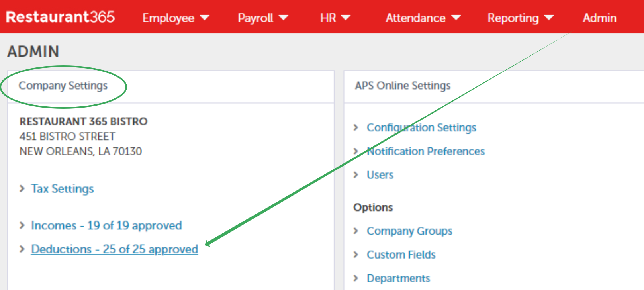Click the chevron beside Incomes
The height and width of the screenshot is (290, 644).
coord(22,225)
